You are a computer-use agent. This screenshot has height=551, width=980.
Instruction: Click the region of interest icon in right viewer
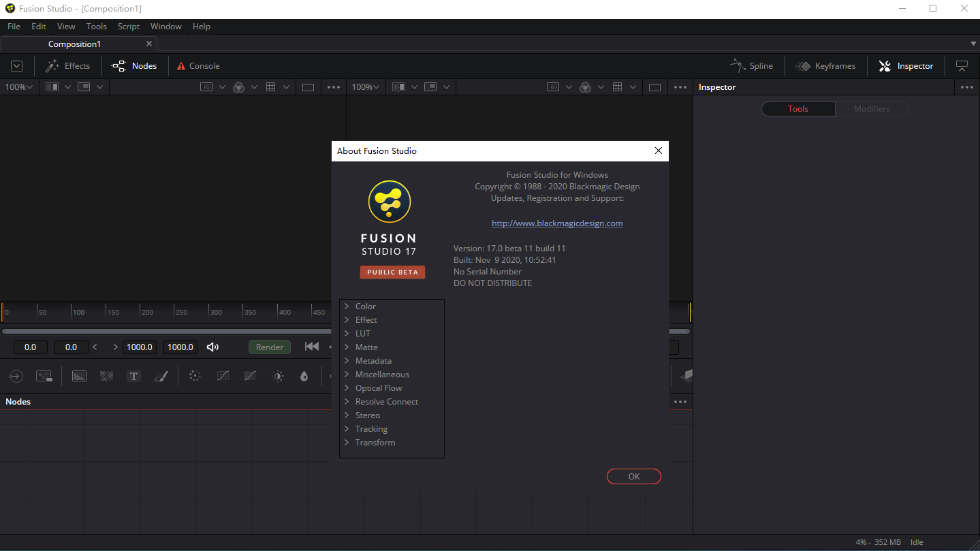553,87
